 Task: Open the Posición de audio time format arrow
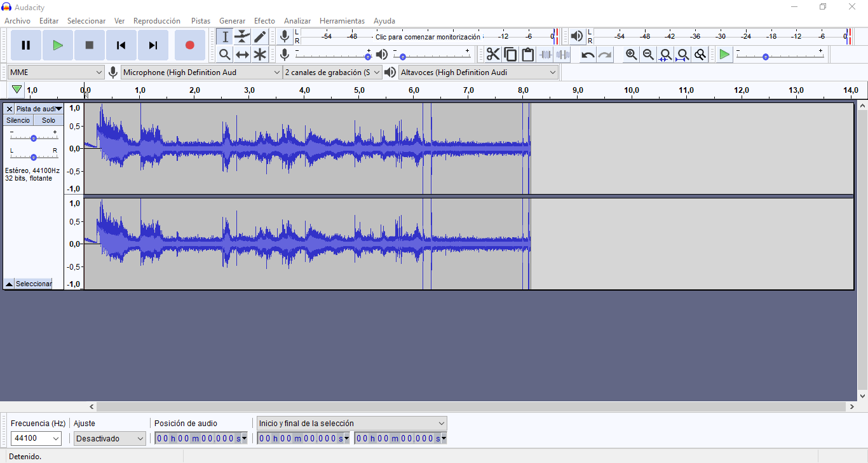(x=244, y=438)
